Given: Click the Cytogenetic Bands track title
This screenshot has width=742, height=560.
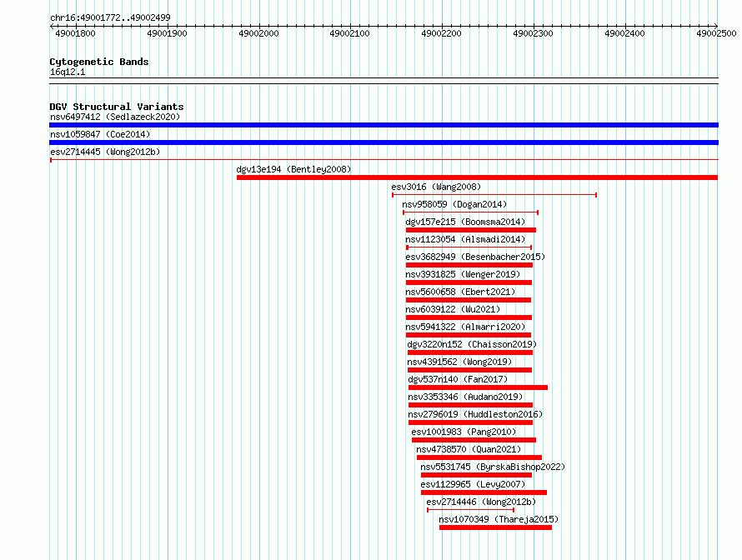Looking at the screenshot, I should (99, 62).
